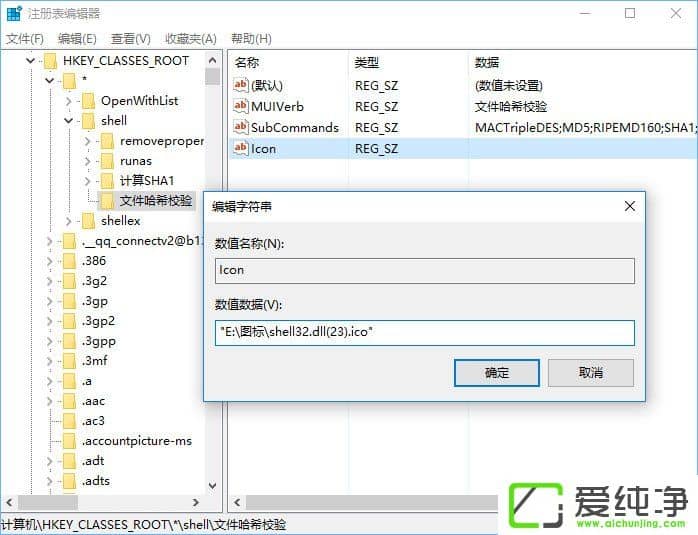
Task: Open the 查看(V) menu
Action: pos(130,39)
